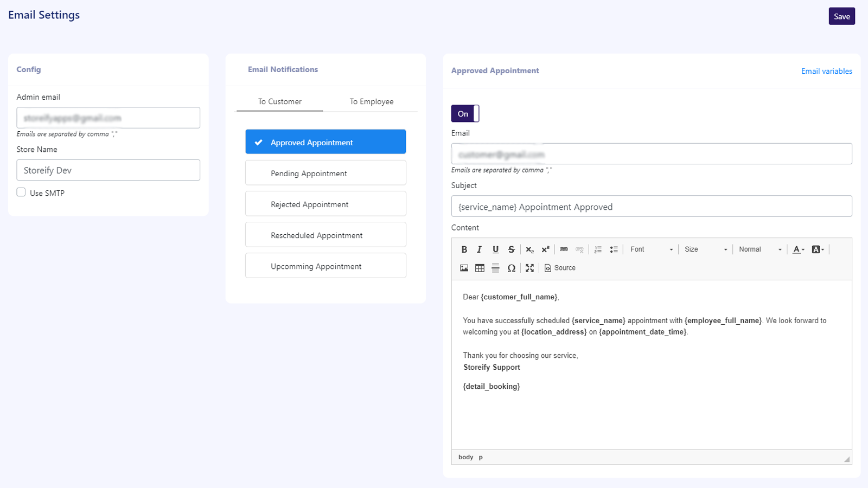Maximize the content editor
868x488 pixels.
(x=529, y=268)
